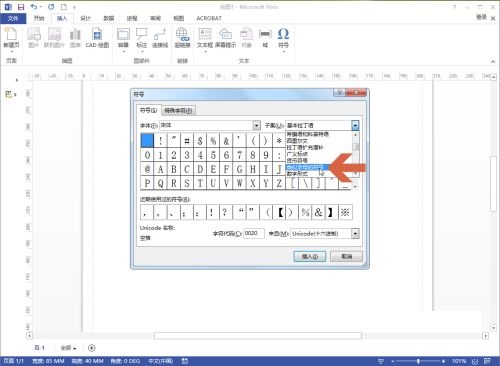The height and width of the screenshot is (366, 500).
Task: Choose 数字形式 in subset list
Action: pos(297,174)
